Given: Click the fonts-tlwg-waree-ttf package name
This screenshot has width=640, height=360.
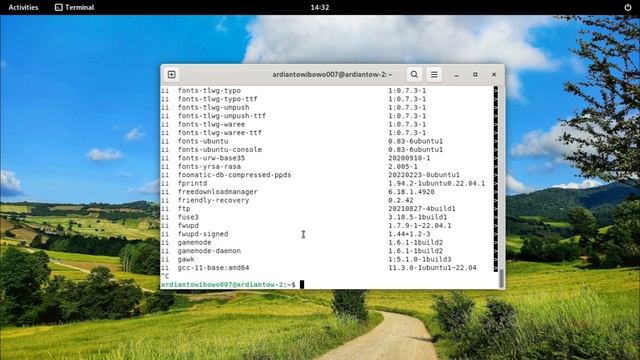Looking at the screenshot, I should [220, 133].
